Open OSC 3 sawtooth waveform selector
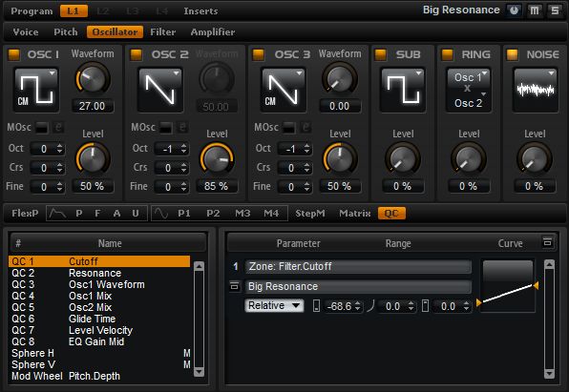569x392 pixels. click(284, 90)
